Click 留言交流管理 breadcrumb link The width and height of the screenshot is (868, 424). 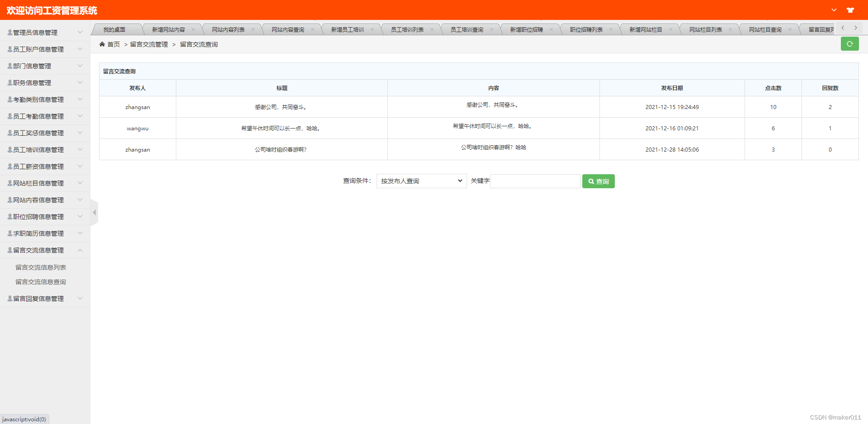click(x=149, y=44)
